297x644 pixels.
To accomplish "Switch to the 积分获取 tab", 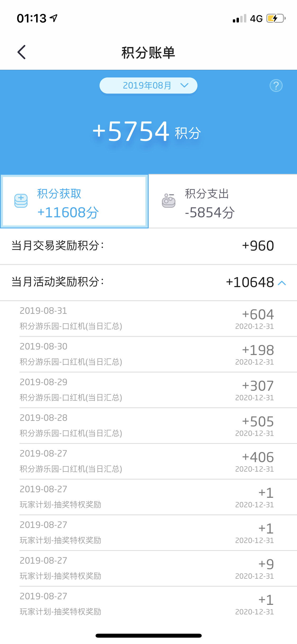I will 74,201.
